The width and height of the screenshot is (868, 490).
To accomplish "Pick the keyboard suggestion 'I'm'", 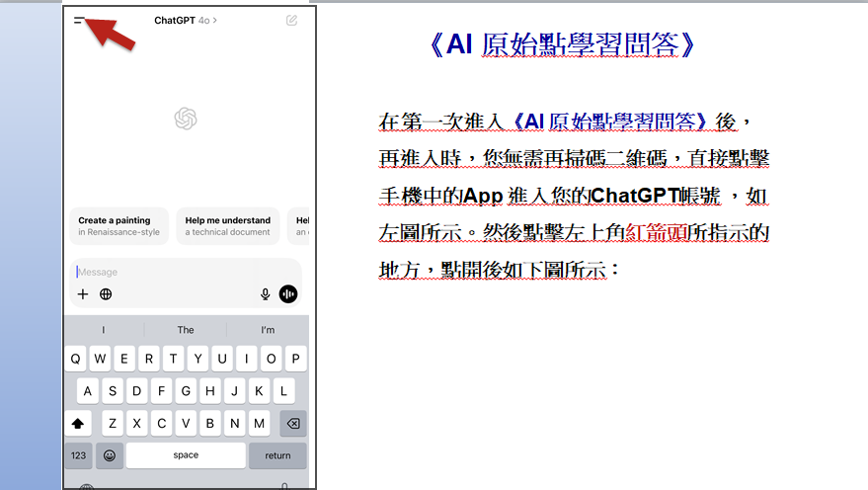I will [x=268, y=330].
